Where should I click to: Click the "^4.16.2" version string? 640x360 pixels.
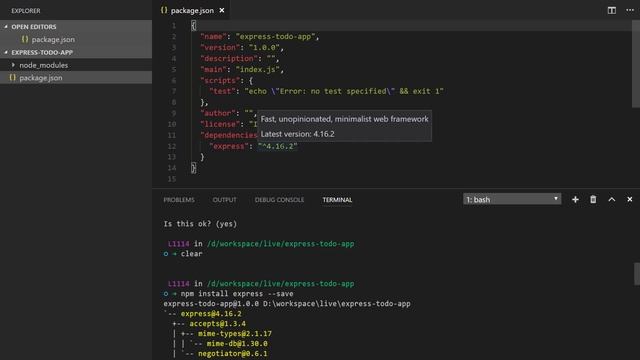[x=278, y=146]
